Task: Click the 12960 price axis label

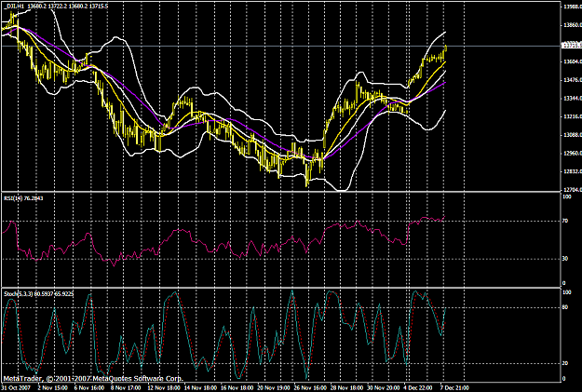Action: [573, 154]
